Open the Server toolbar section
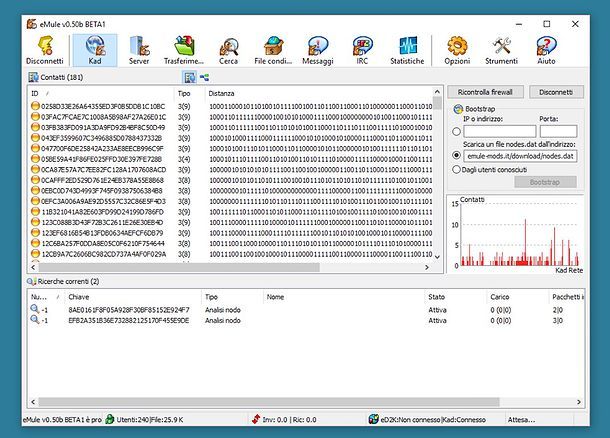This screenshot has height=438, width=610. coord(139,50)
